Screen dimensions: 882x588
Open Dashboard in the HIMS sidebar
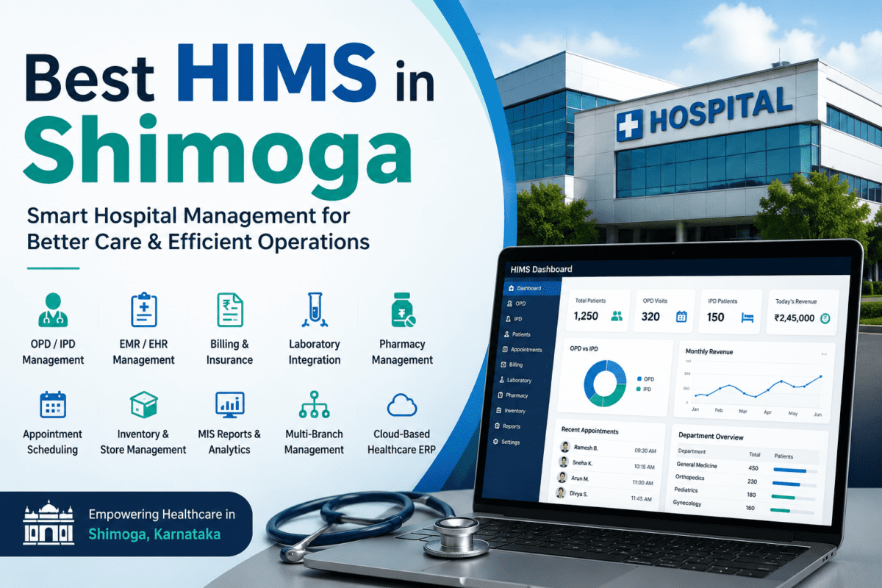[x=534, y=288]
